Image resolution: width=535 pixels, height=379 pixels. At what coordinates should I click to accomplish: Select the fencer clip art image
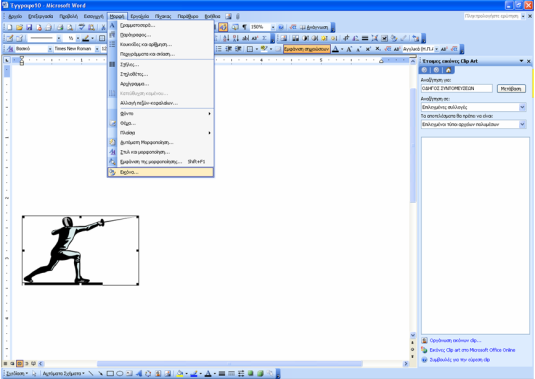tap(81, 250)
